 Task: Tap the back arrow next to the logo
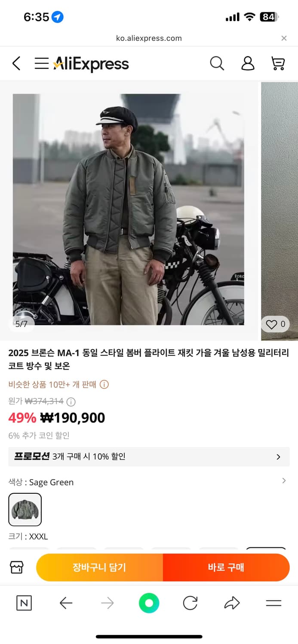pyautogui.click(x=16, y=63)
